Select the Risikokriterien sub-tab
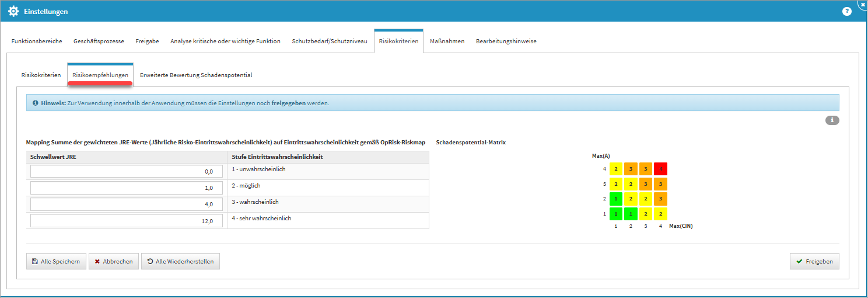 coord(41,75)
